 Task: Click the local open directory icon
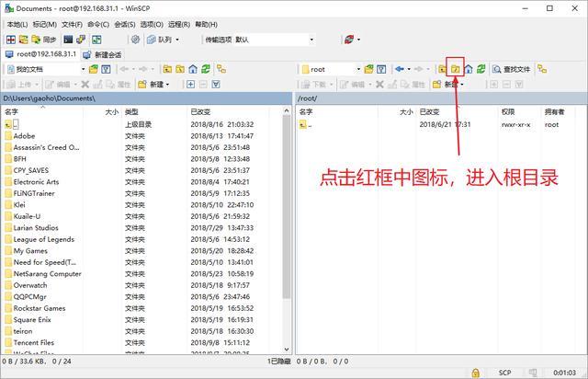click(94, 69)
